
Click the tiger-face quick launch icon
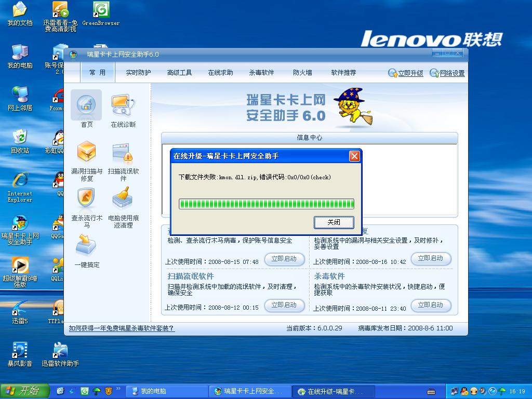[108, 391]
